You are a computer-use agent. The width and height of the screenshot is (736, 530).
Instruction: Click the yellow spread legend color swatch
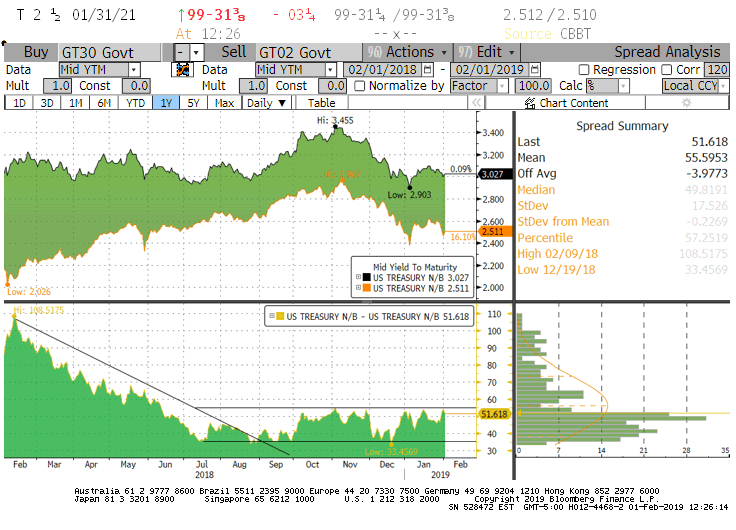click(x=278, y=316)
